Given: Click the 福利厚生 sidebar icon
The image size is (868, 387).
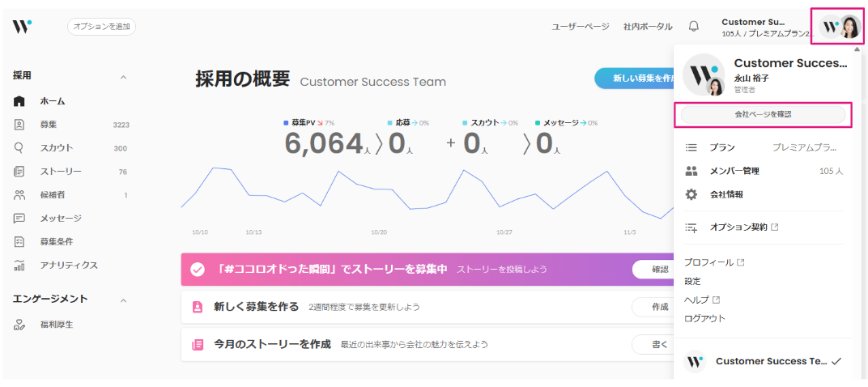Looking at the screenshot, I should pos(19,325).
